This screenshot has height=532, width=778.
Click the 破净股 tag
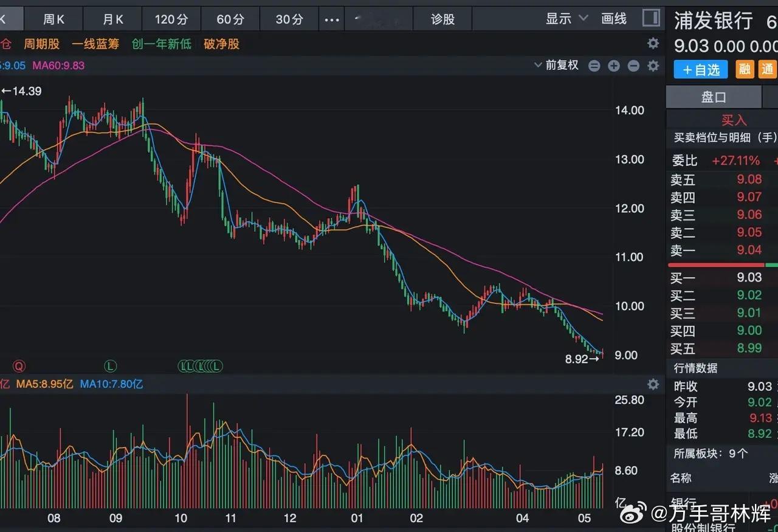point(222,44)
